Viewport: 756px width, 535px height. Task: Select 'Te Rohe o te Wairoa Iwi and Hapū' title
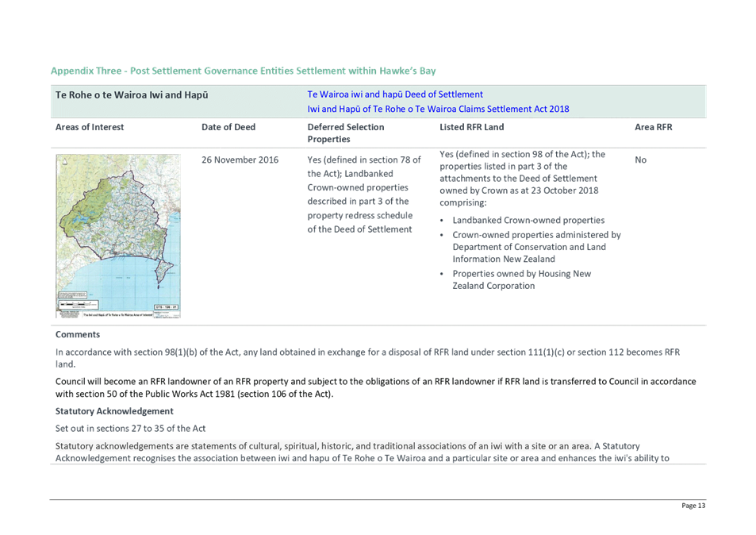pyautogui.click(x=132, y=95)
